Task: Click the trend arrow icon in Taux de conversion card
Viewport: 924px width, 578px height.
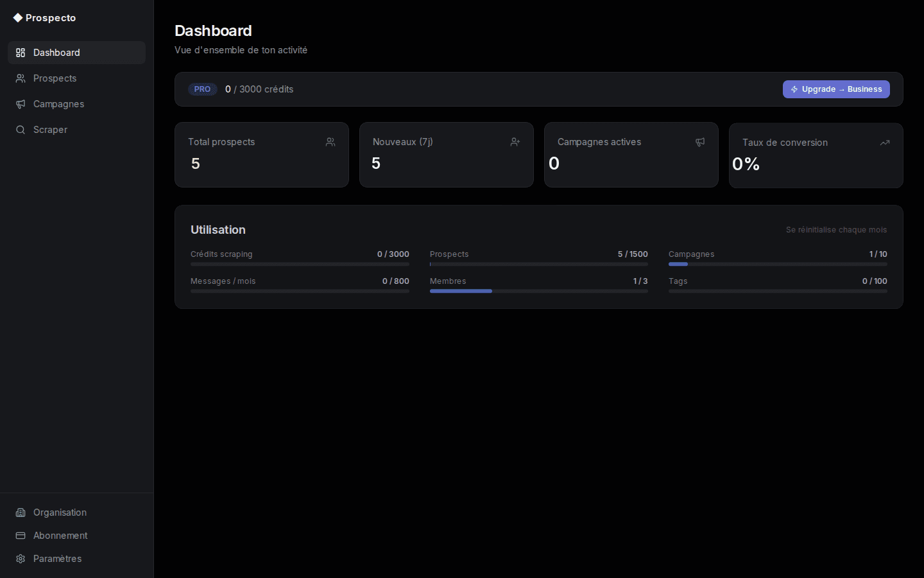Action: coord(885,143)
